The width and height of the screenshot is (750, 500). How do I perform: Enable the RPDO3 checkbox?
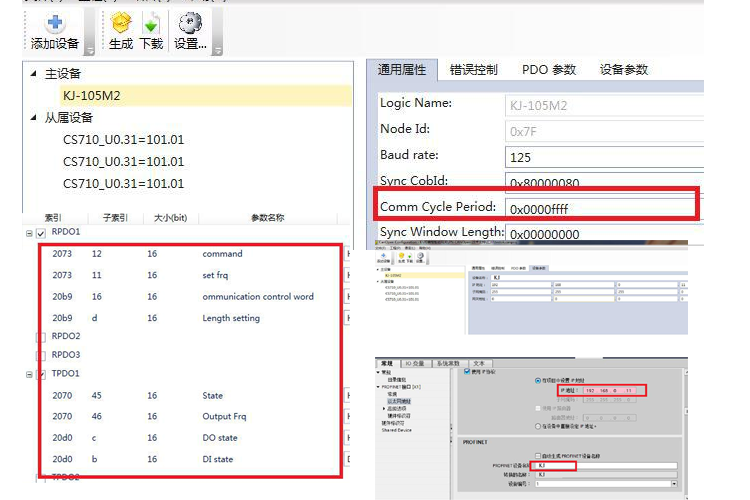point(41,355)
